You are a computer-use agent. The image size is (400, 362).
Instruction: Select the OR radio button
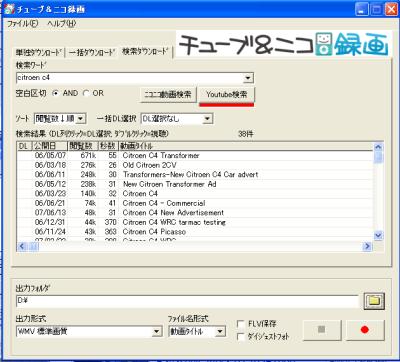coord(86,93)
